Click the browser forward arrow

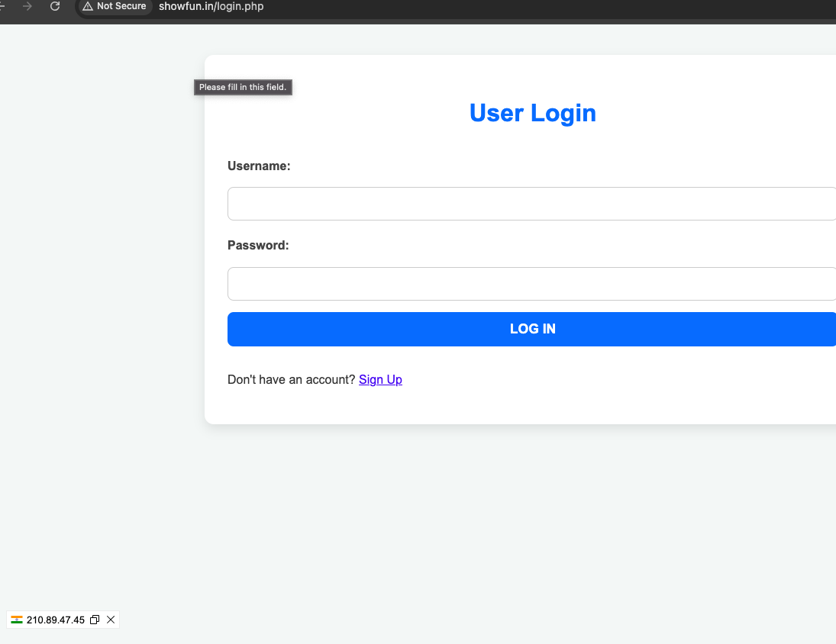tap(27, 6)
